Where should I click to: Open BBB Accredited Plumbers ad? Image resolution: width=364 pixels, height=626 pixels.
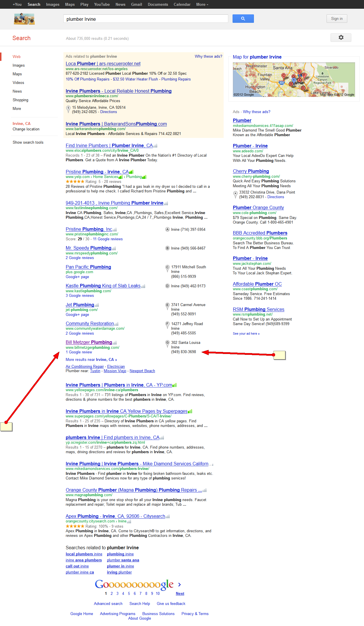pos(260,233)
